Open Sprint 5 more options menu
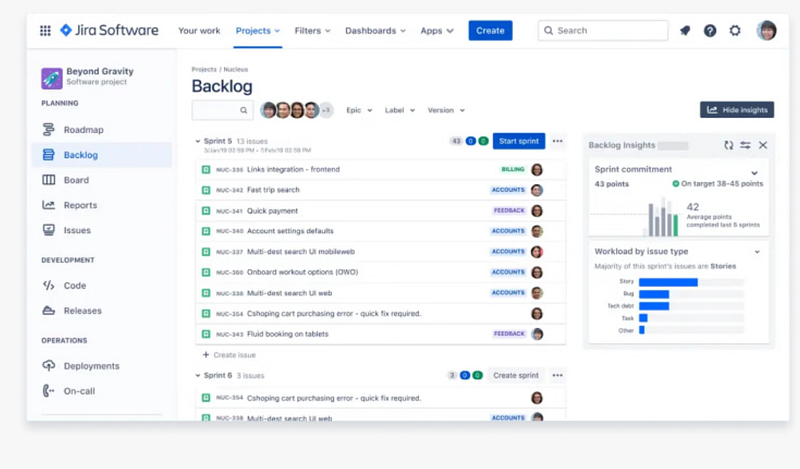Screen dimensions: 800x469 558,141
